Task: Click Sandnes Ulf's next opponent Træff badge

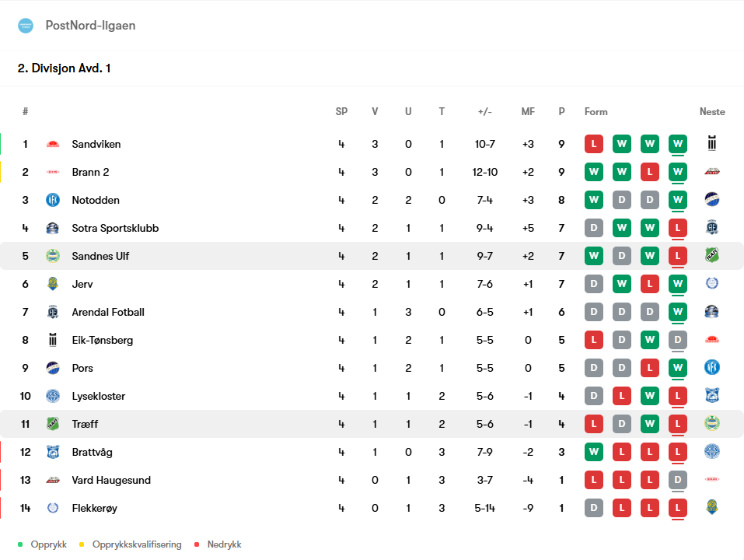Action: click(711, 255)
